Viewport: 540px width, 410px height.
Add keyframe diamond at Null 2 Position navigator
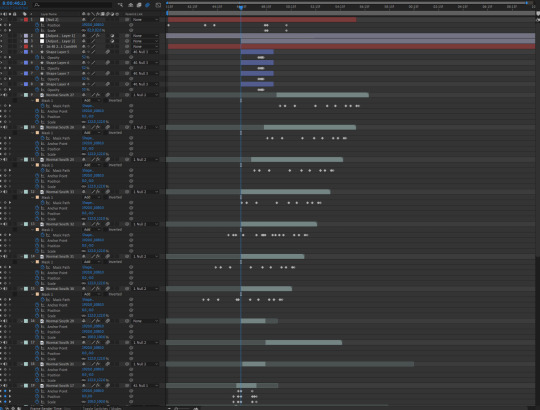coord(5,25)
